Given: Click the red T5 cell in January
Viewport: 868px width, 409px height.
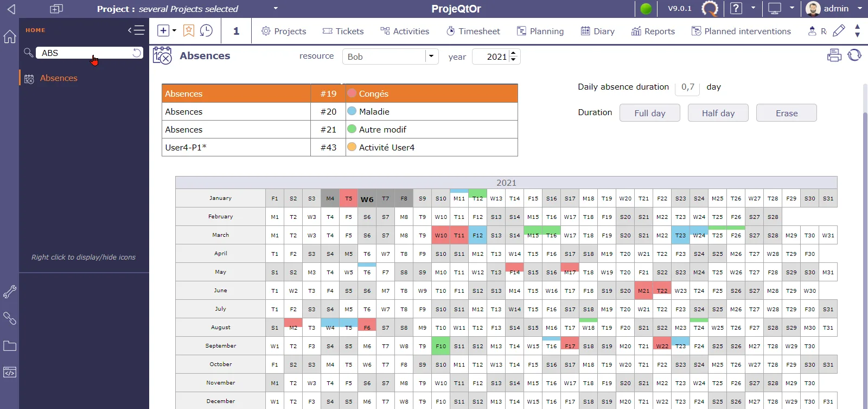Looking at the screenshot, I should (349, 199).
